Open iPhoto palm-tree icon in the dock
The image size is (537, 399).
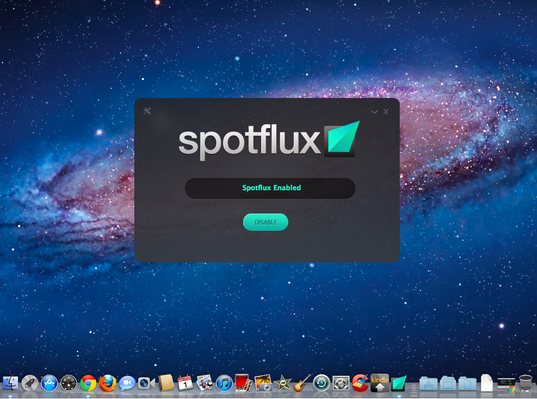[x=263, y=383]
